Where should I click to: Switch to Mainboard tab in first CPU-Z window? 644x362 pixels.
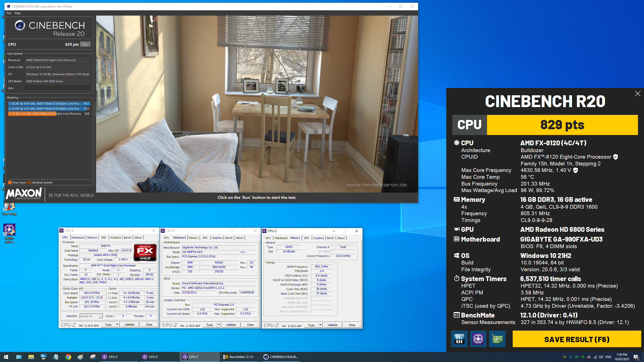[78, 238]
